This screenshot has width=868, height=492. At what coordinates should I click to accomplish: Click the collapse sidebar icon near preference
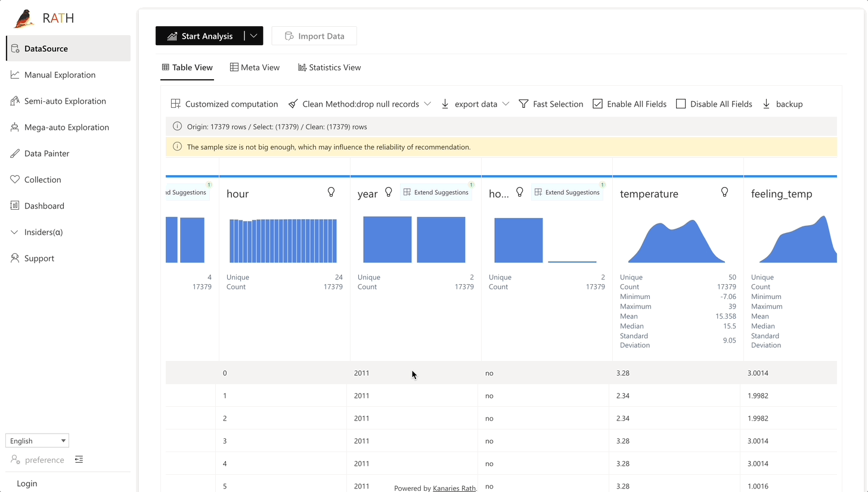click(79, 459)
